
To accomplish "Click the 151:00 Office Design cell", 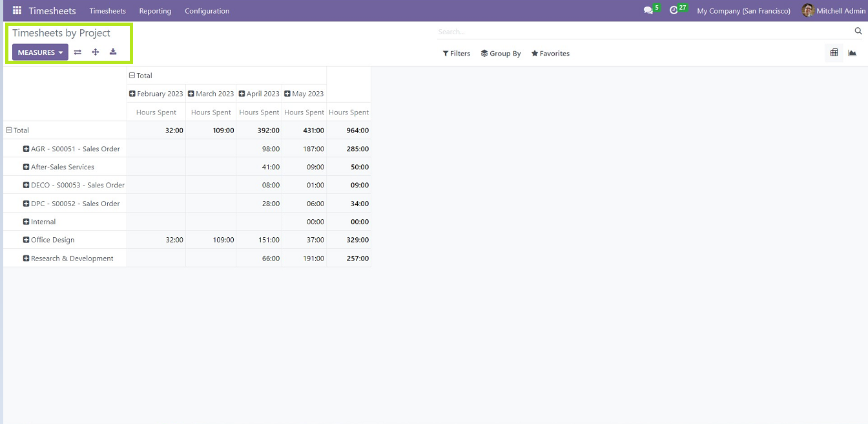I will 259,240.
